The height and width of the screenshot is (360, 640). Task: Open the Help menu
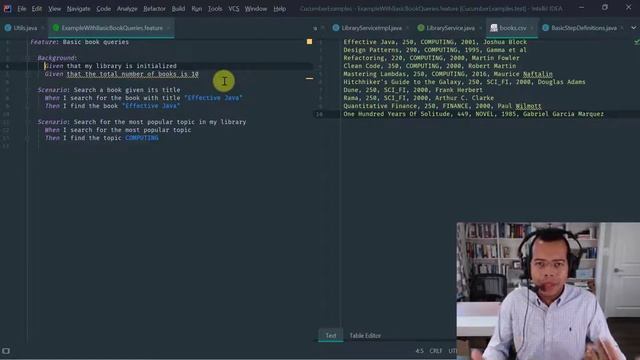point(280,9)
